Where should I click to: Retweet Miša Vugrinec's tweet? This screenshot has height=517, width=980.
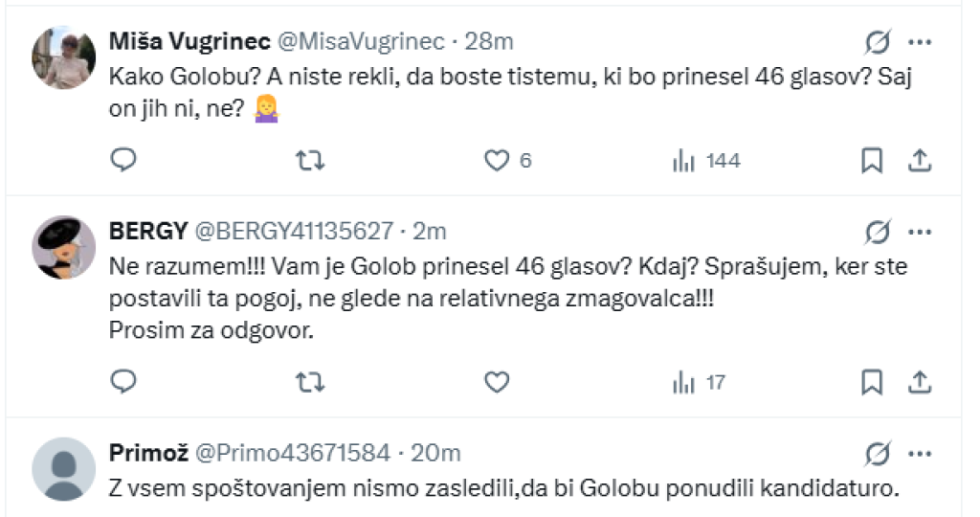309,161
